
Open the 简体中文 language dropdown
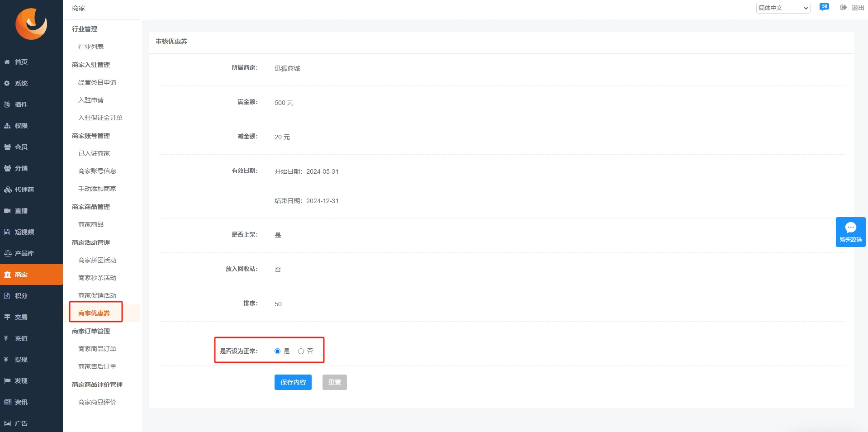point(783,8)
